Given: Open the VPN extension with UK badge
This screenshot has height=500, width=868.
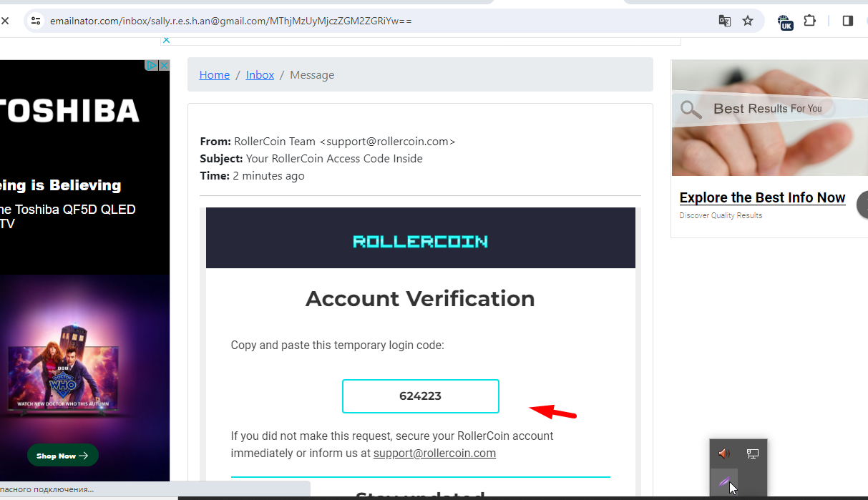Looking at the screenshot, I should (x=785, y=21).
